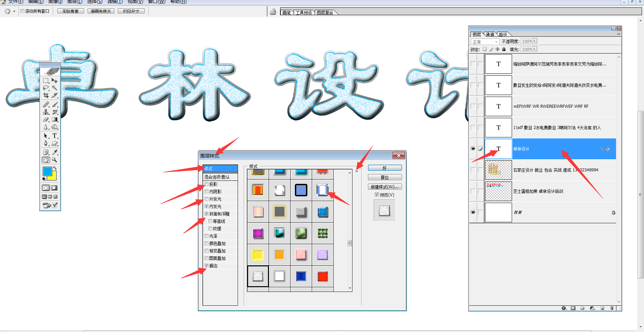Select the Healing Brush tool
644x332 pixels.
[46, 105]
